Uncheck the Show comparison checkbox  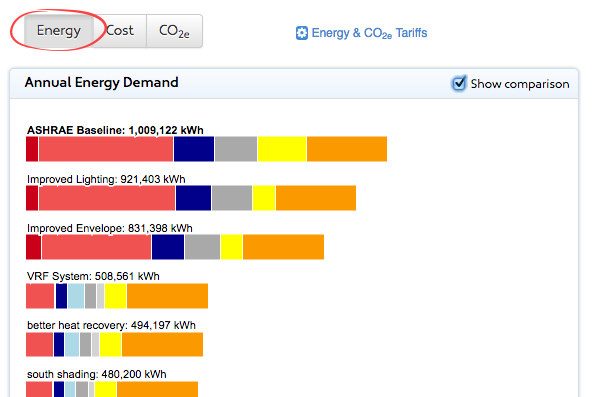click(x=459, y=83)
